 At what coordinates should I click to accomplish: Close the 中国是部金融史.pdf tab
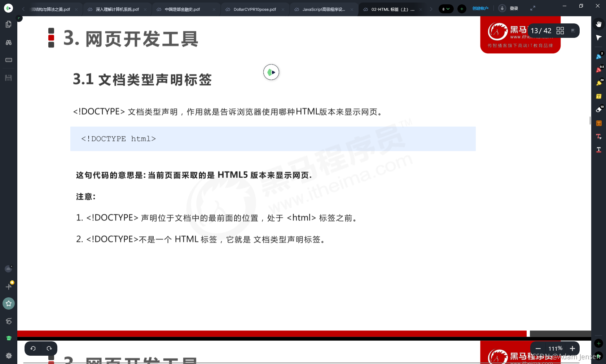[214, 9]
